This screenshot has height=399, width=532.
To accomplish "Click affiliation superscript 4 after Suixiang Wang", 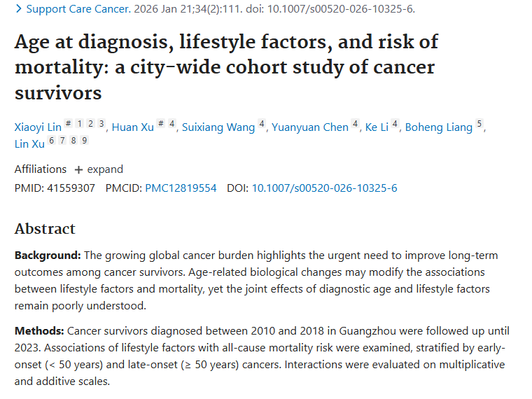I will click(x=262, y=124).
